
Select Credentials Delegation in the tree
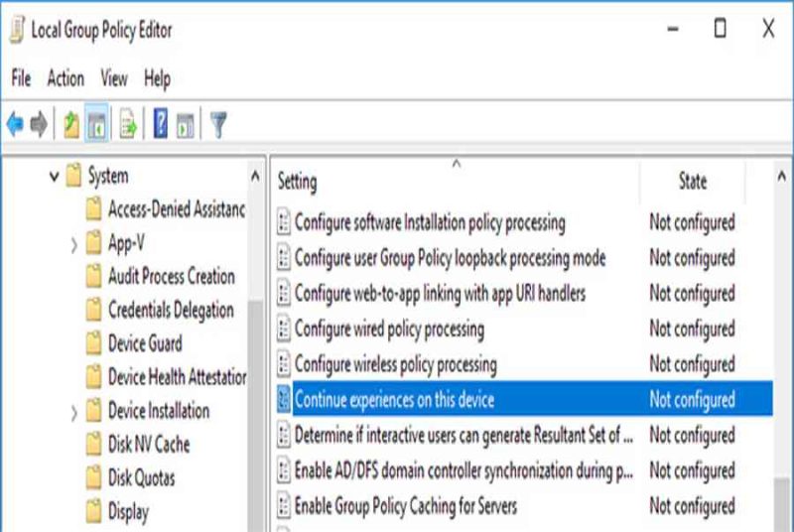tap(171, 310)
